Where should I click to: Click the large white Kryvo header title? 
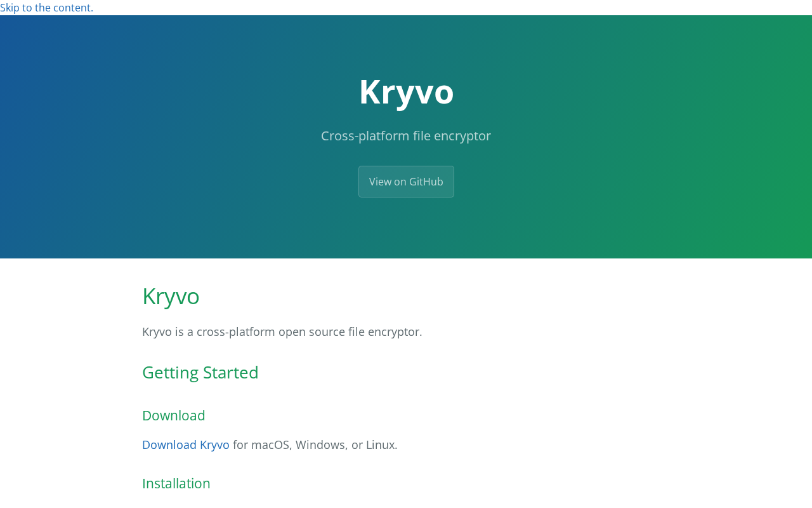(x=406, y=91)
